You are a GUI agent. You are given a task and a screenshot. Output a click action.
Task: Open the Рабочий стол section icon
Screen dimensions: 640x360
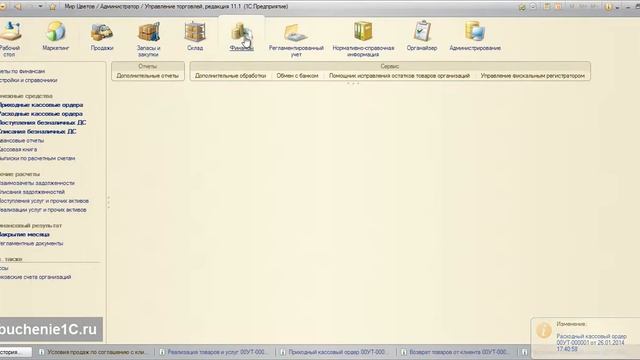[10, 32]
